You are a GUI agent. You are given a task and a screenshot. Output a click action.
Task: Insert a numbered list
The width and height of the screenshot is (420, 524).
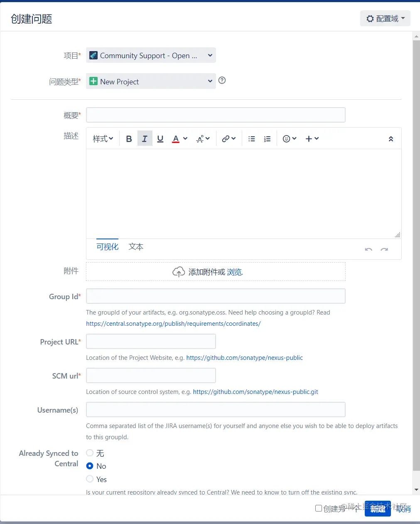coord(267,139)
